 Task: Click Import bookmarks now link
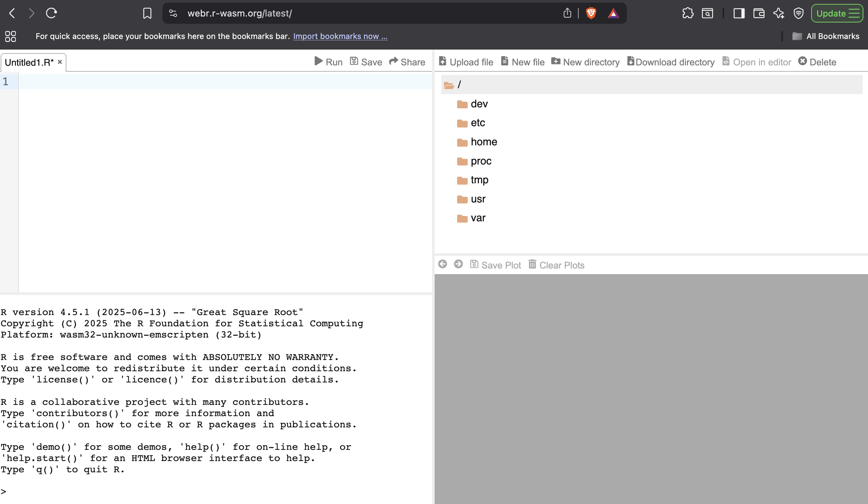[340, 36]
